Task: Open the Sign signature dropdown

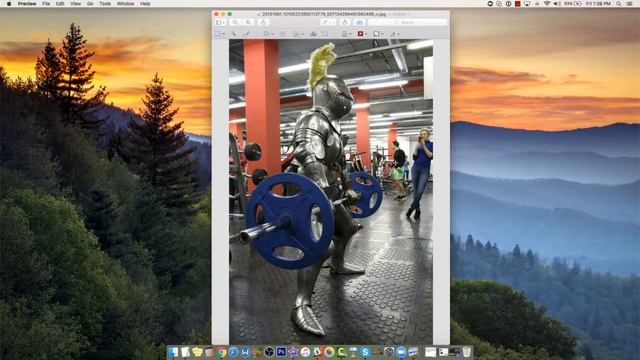Action: tap(298, 34)
